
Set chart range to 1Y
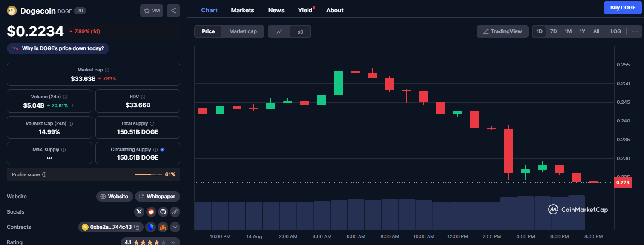(x=582, y=31)
